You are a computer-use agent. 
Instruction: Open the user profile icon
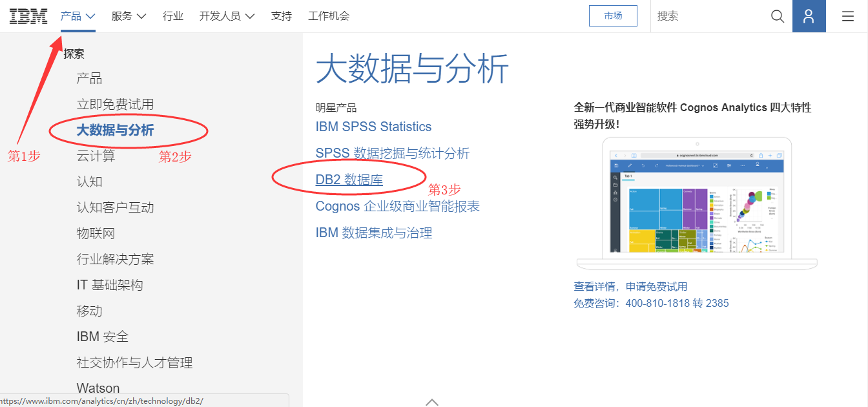pyautogui.click(x=809, y=16)
